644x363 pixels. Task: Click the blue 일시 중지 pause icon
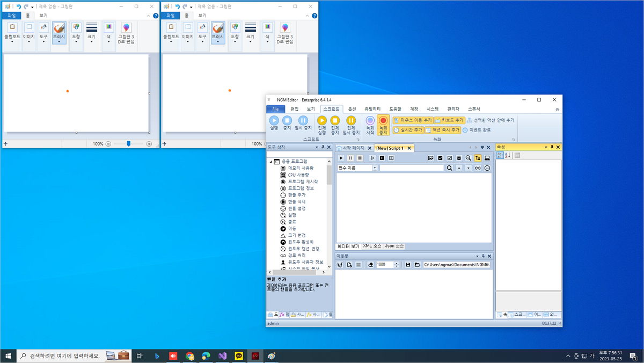pos(303,121)
